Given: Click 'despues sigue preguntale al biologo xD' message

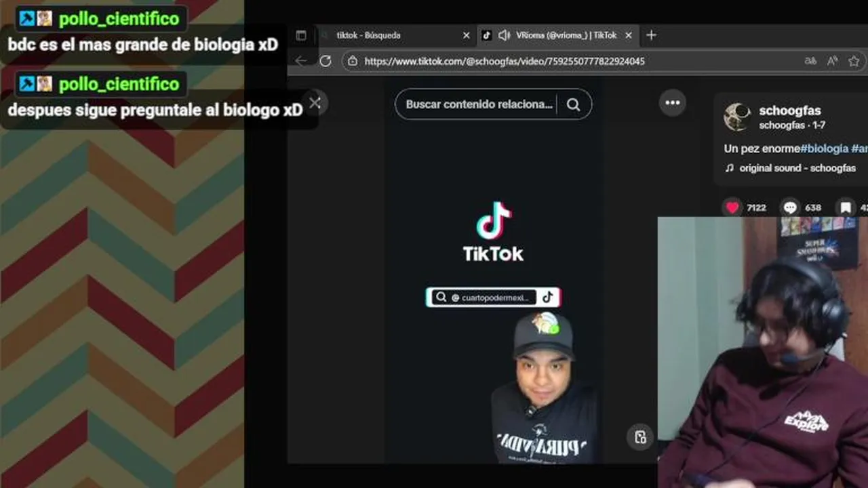Looking at the screenshot, I should click(155, 110).
